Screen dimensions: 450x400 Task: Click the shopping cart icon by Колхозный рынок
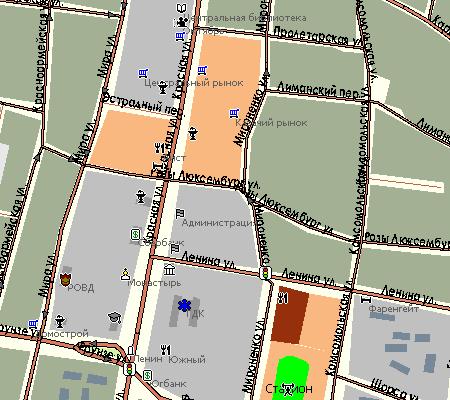point(234,113)
